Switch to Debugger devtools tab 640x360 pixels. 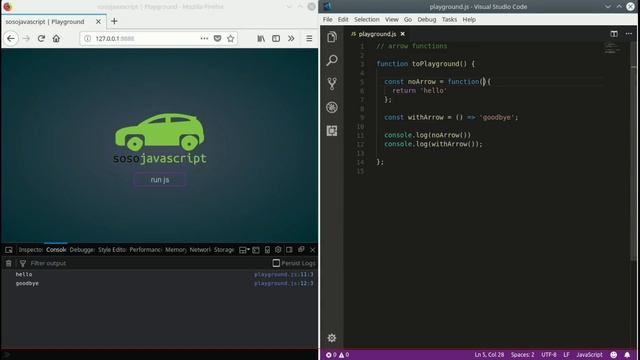click(x=82, y=250)
